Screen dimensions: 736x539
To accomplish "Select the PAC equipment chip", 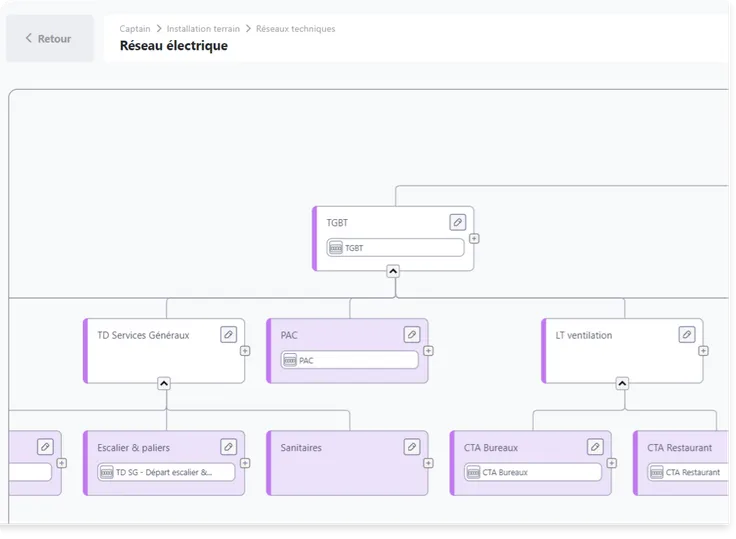I will [x=349, y=360].
